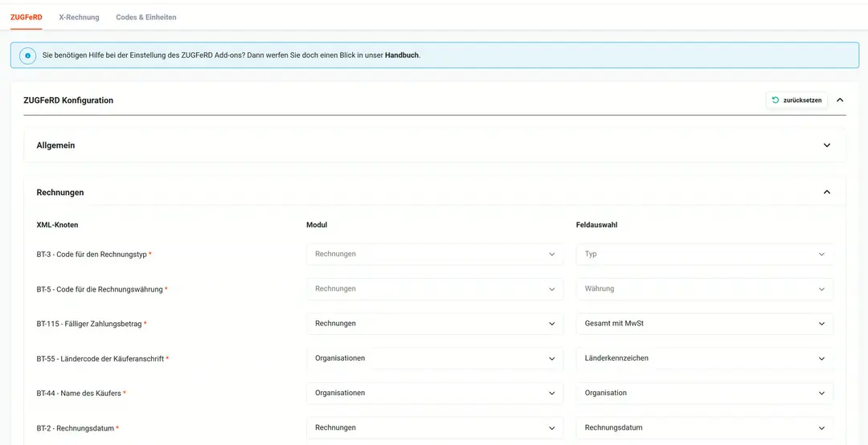This screenshot has width=868, height=445.
Task: Open Modul dropdown for BT-115 Zahlungsbetrag
Action: pos(435,323)
